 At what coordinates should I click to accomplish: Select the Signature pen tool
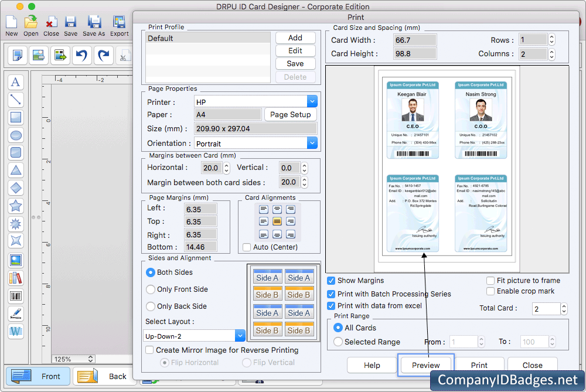coord(16,313)
